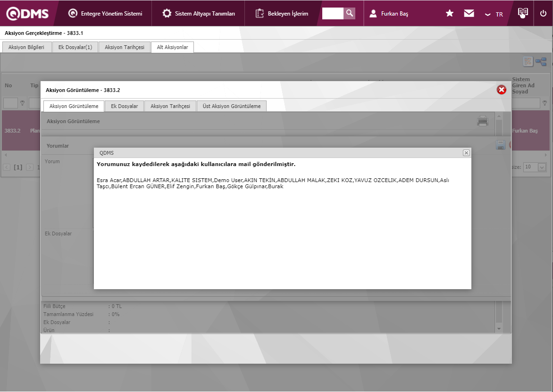Expand the page size dropdown
This screenshot has width=553, height=392.
[x=542, y=167]
